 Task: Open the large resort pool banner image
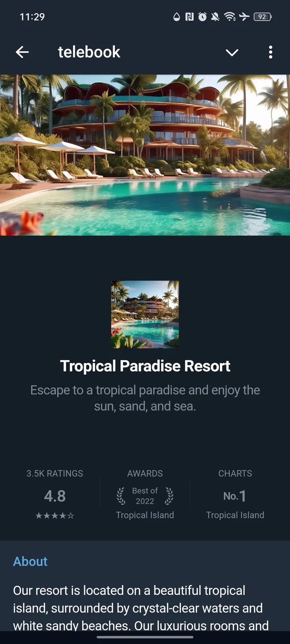pos(145,155)
